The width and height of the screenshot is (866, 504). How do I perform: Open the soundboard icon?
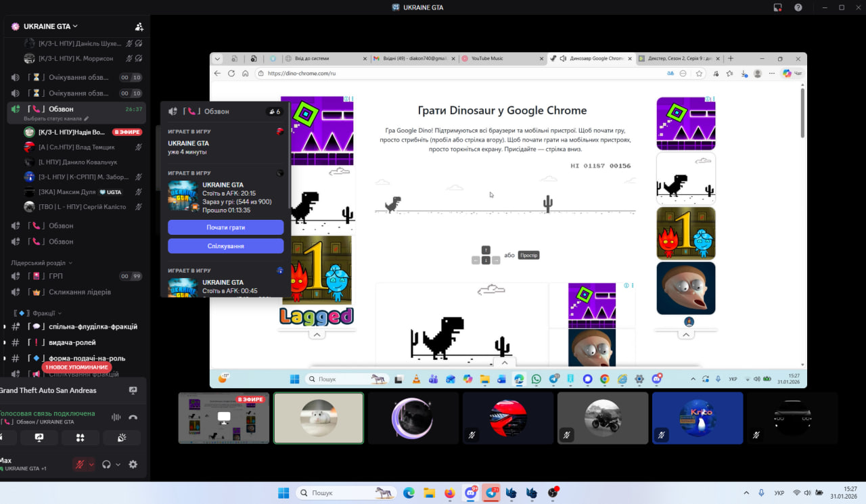coord(122,438)
